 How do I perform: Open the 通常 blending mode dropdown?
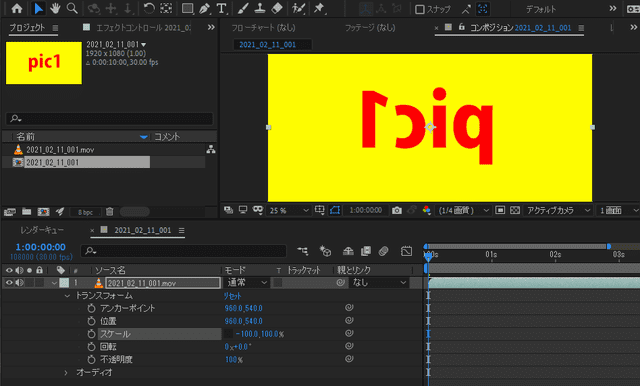click(247, 282)
